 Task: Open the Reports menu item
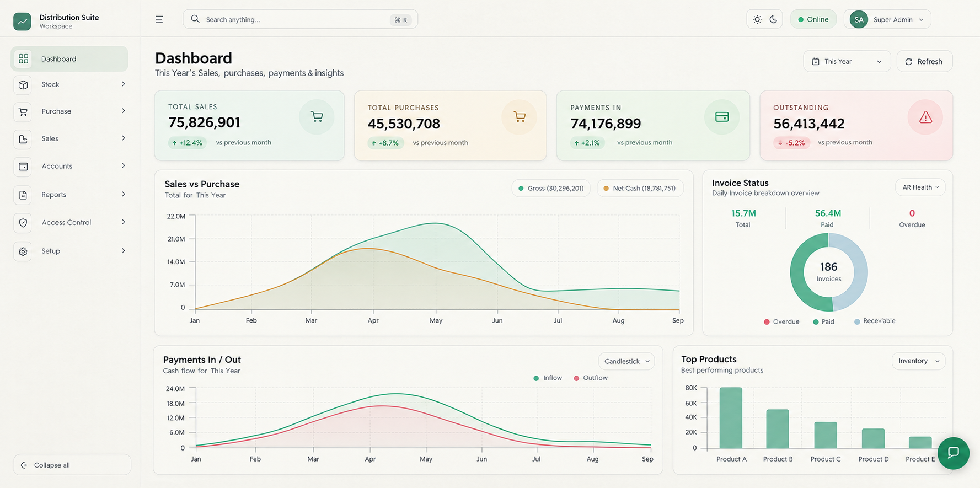coord(69,195)
